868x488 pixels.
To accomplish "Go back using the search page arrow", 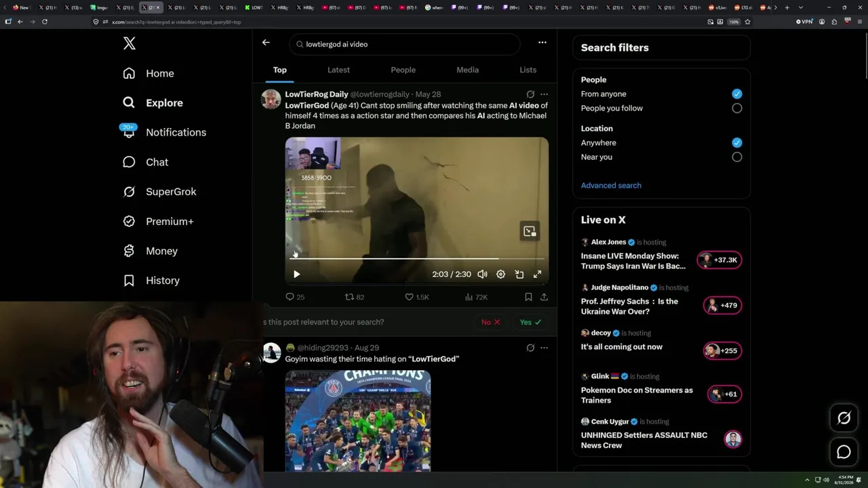I will (266, 43).
